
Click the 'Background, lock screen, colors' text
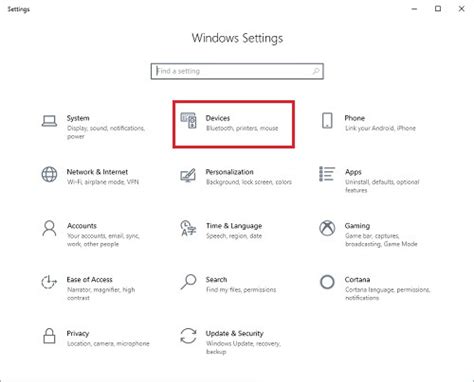[249, 182]
